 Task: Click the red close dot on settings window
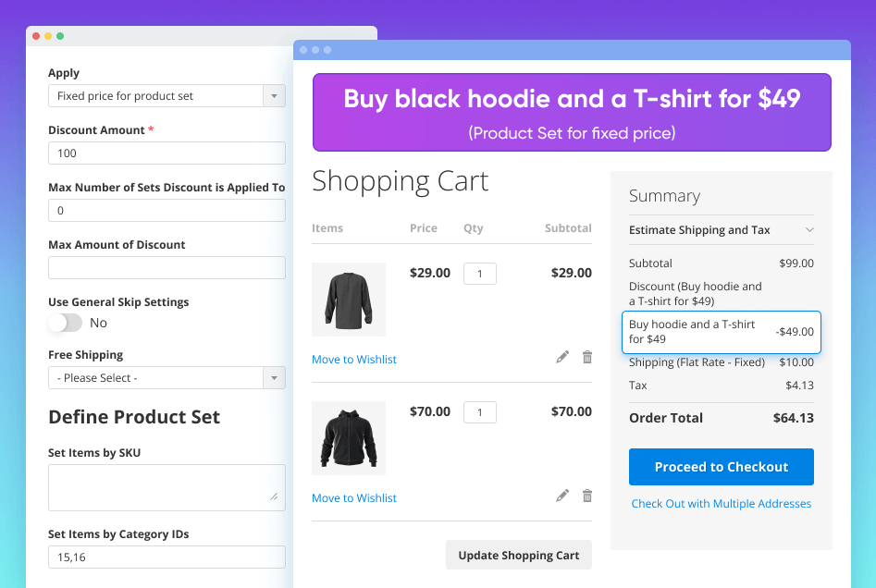(x=36, y=36)
